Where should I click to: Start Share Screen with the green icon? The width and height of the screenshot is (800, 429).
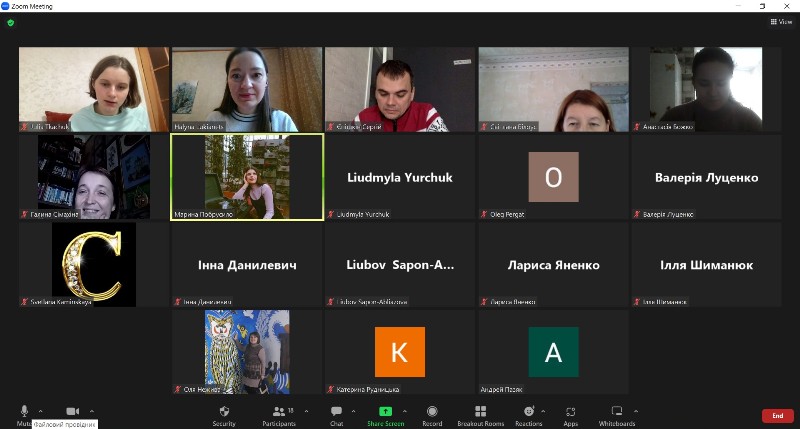point(386,411)
